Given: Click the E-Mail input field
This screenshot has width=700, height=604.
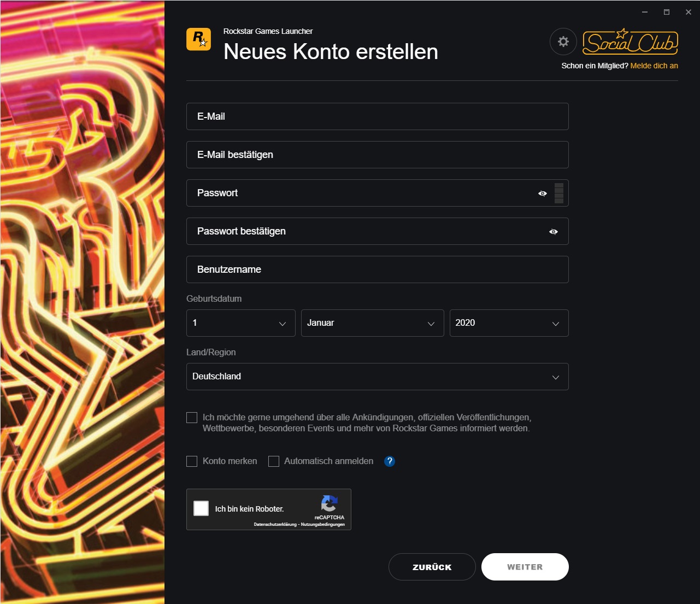Looking at the screenshot, I should click(x=377, y=116).
